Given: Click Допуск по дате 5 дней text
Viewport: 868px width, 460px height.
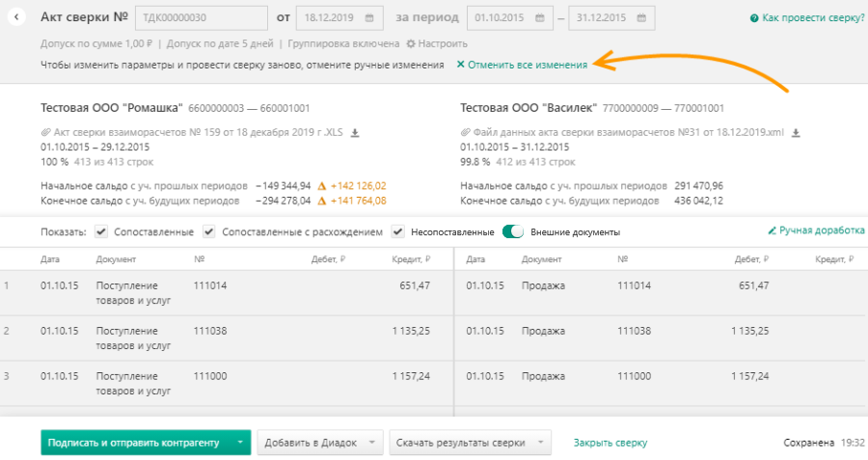Looking at the screenshot, I should click(x=220, y=43).
